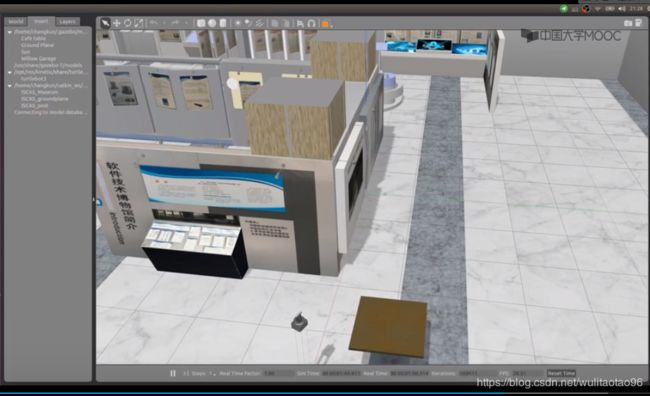The width and height of the screenshot is (650, 396).
Task: Add a point light from toolbar
Action: pos(238,23)
